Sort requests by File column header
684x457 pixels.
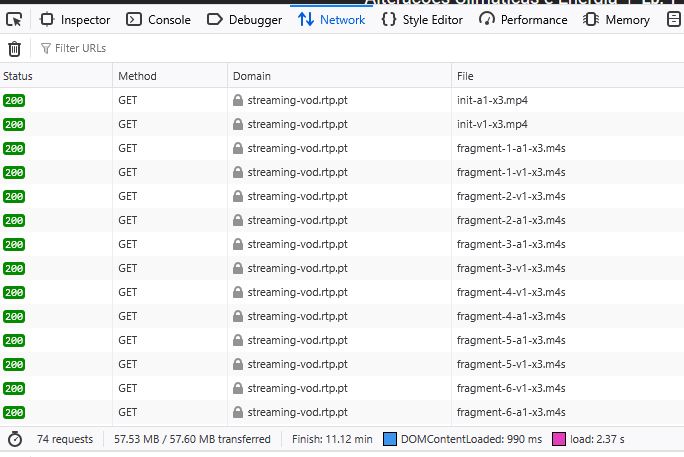(465, 76)
